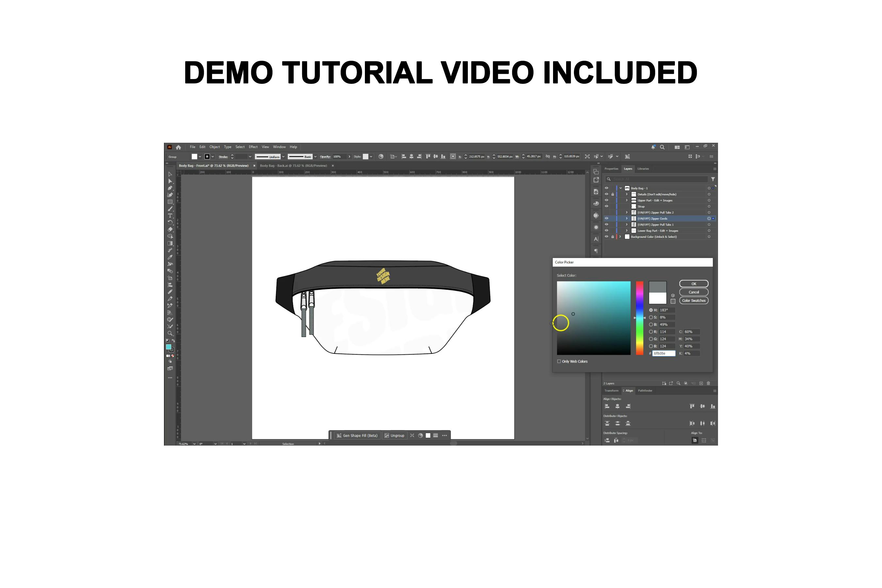Select the Selection tool arrow

coord(170,174)
